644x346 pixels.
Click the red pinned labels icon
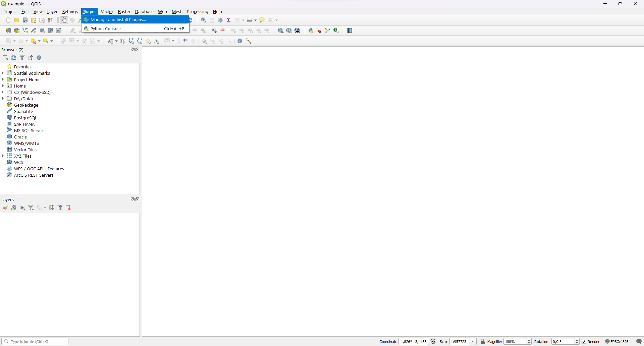(222, 31)
